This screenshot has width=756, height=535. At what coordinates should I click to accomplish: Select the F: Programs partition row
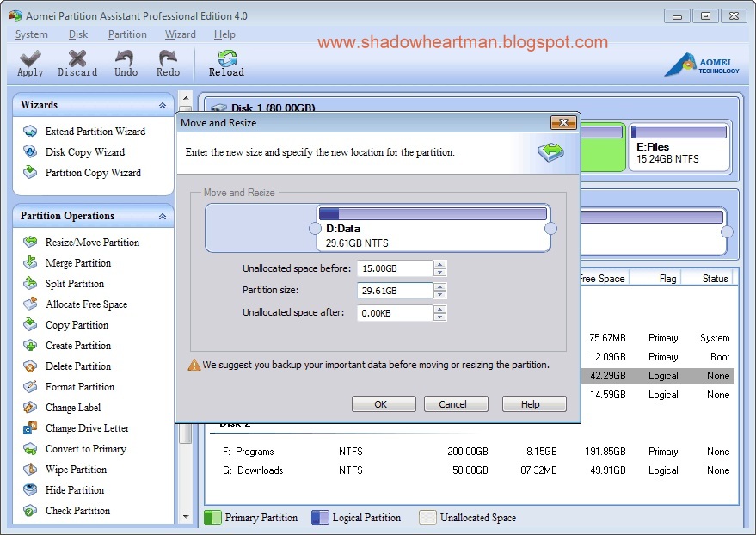[471, 451]
